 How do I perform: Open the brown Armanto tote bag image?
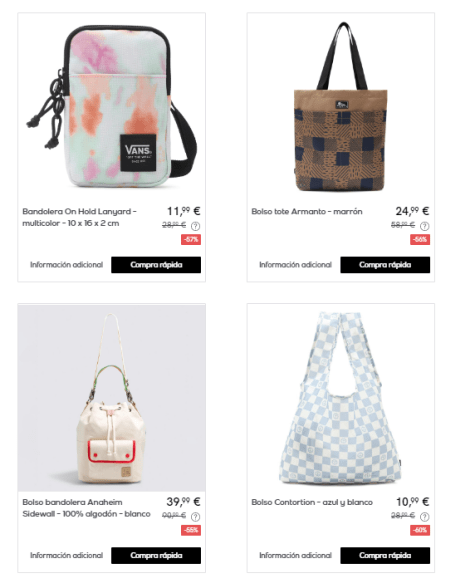341,107
